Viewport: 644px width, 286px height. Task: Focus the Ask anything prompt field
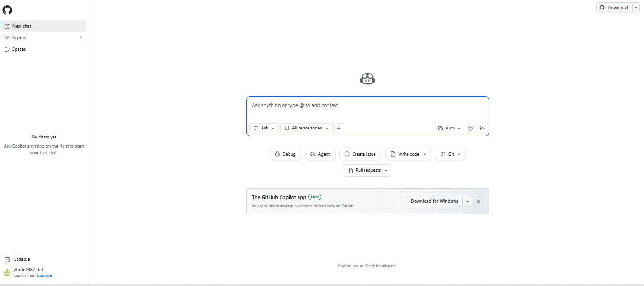(x=367, y=106)
